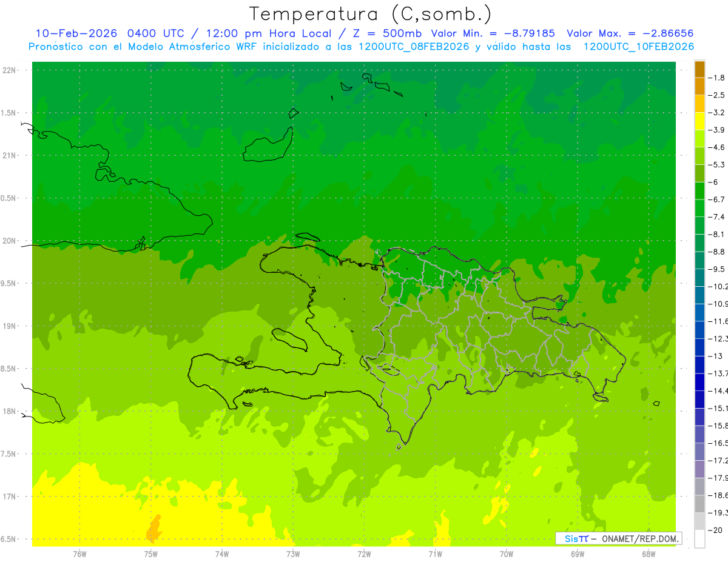The height and width of the screenshot is (562, 728).
Task: Click the '71W' longitude label
Action: 435,554
